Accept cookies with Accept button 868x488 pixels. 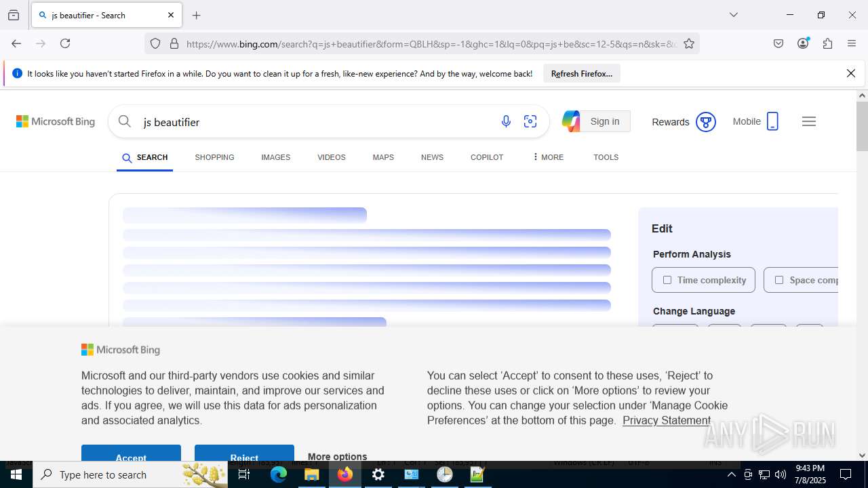[x=131, y=454]
